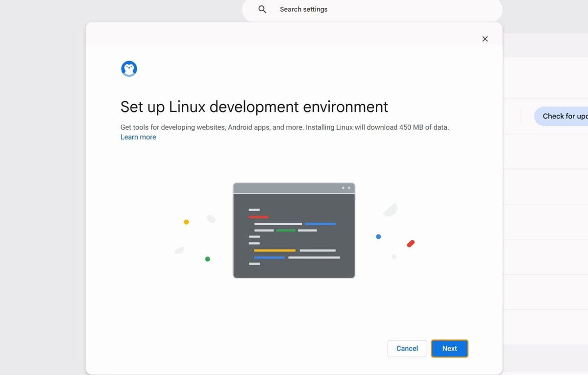
Task: Click the Linux penguin icon
Action: click(x=129, y=69)
